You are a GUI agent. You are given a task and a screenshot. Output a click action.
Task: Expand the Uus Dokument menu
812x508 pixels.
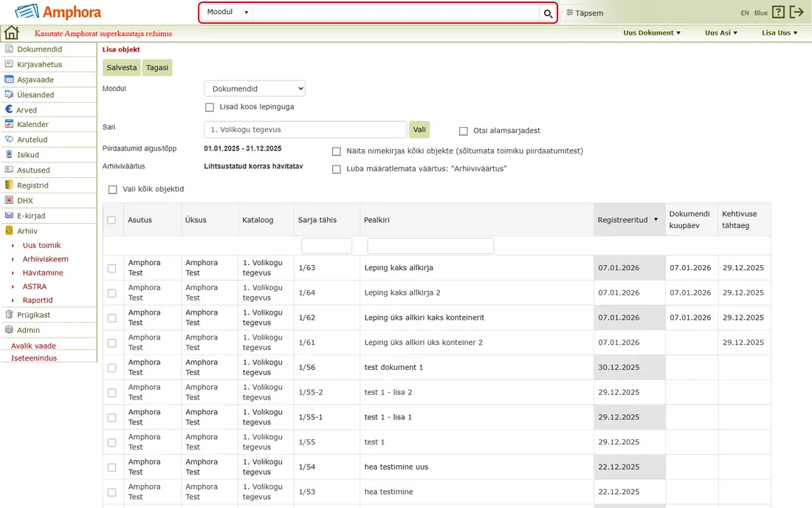click(652, 32)
